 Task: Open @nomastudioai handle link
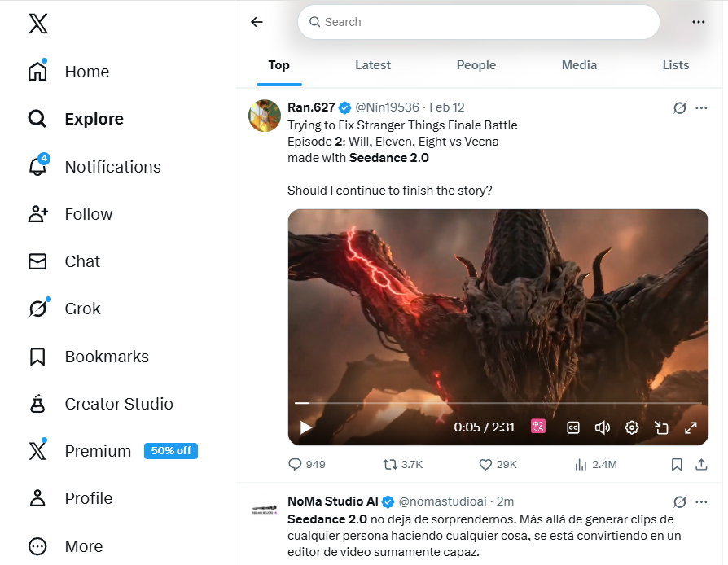click(x=442, y=501)
